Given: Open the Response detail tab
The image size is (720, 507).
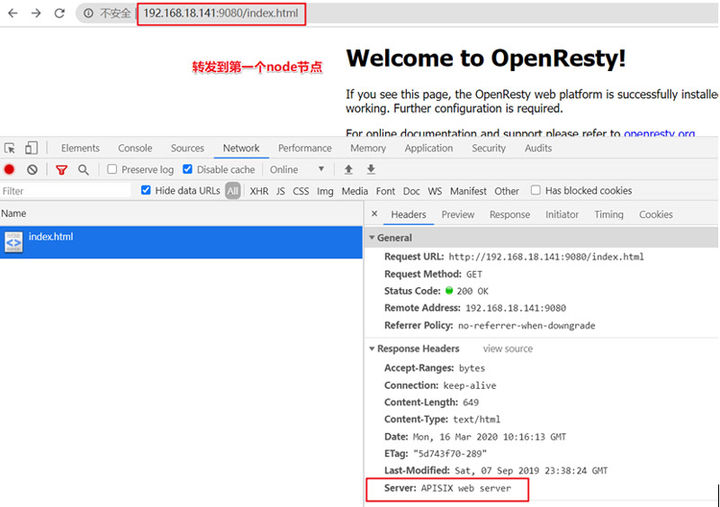Looking at the screenshot, I should [x=510, y=214].
